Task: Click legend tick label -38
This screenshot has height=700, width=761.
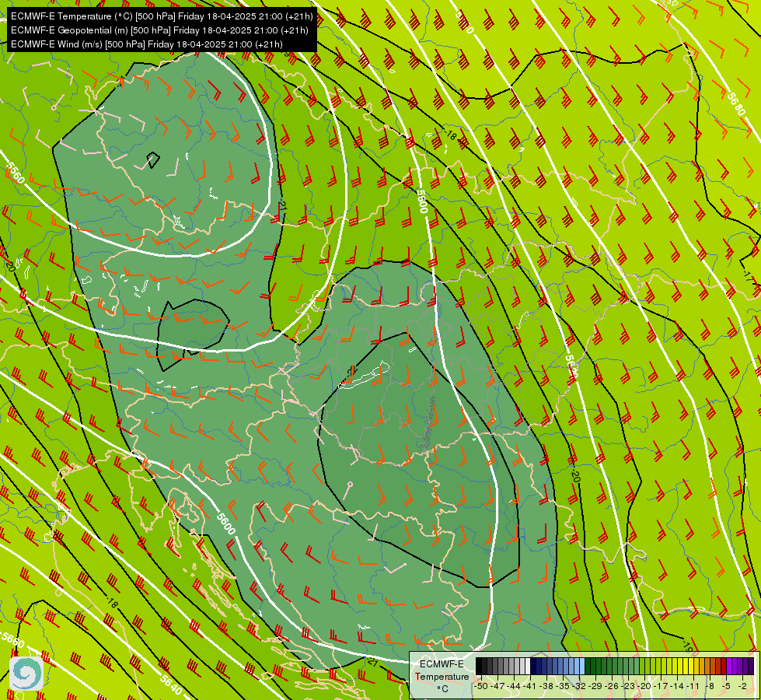Action: pyautogui.click(x=546, y=687)
